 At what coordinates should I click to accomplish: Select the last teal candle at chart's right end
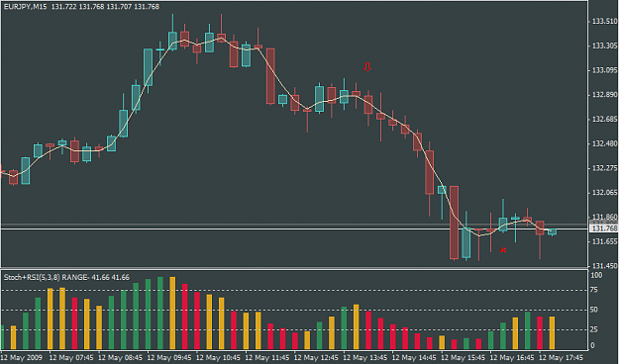pyautogui.click(x=552, y=231)
